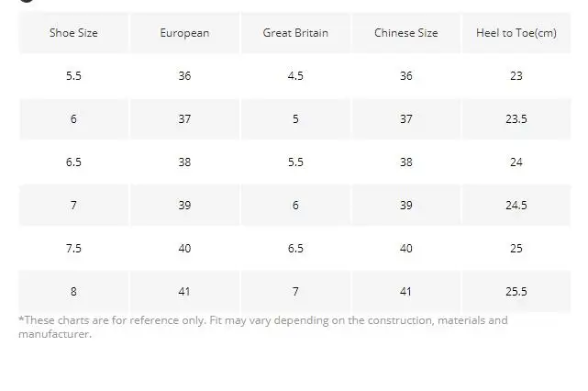The width and height of the screenshot is (588, 391).
Task: Click the Heel to Toe(cm) header
Action: 516,33
